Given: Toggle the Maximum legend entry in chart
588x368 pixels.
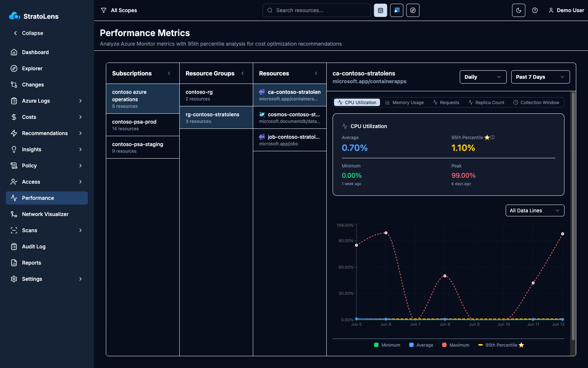Looking at the screenshot, I should click(x=456, y=345).
